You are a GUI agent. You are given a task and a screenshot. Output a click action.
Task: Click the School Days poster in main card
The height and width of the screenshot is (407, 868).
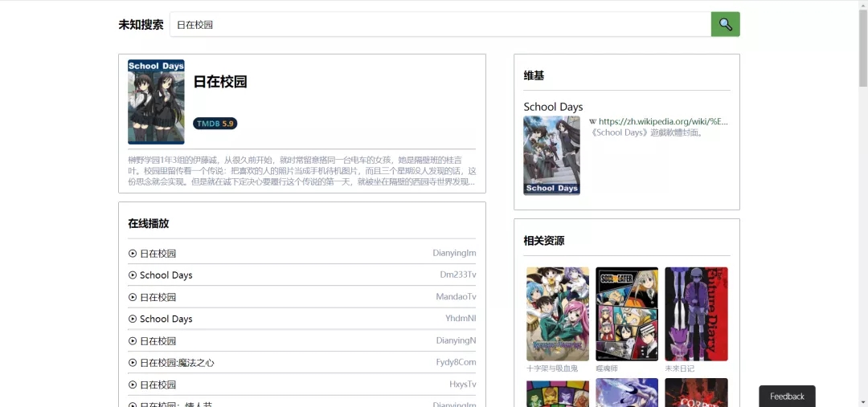156,102
